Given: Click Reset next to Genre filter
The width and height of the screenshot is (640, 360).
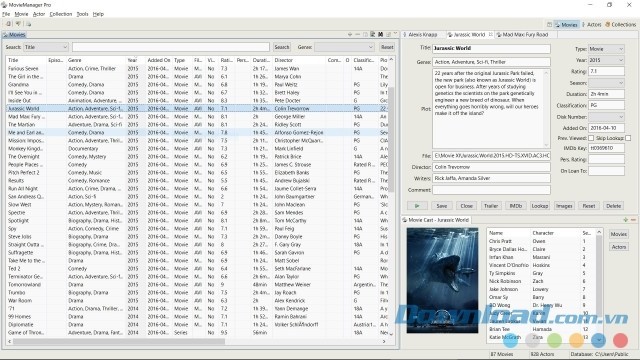Looking at the screenshot, I should pyautogui.click(x=387, y=47).
